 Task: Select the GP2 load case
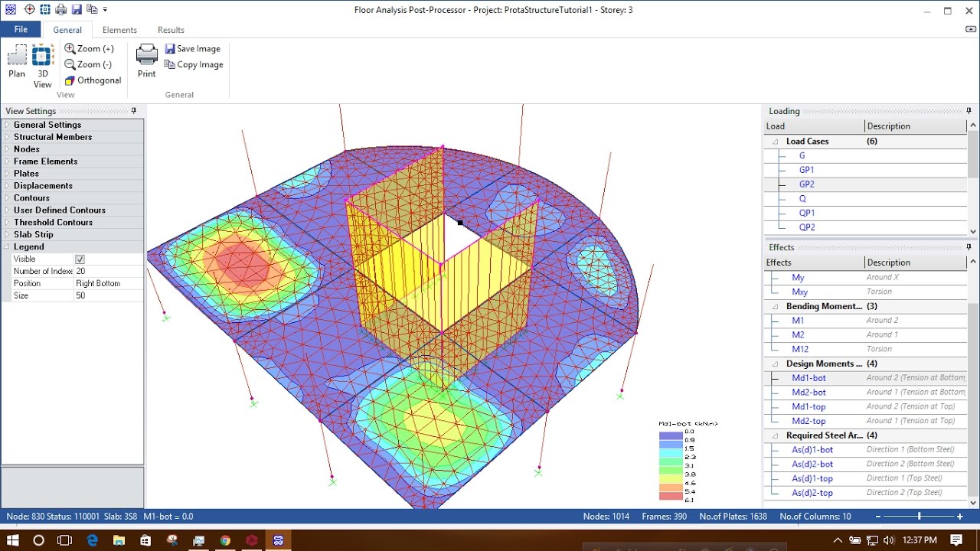tap(807, 184)
